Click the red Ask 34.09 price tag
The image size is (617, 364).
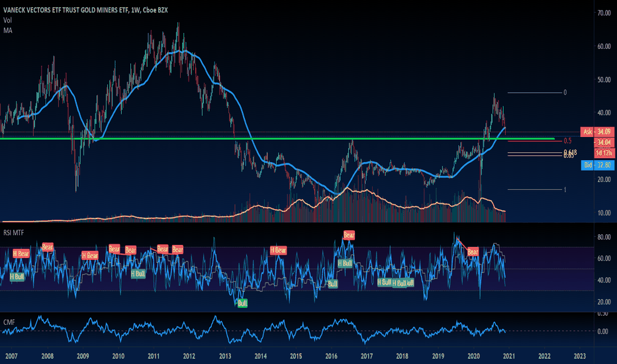click(x=597, y=132)
